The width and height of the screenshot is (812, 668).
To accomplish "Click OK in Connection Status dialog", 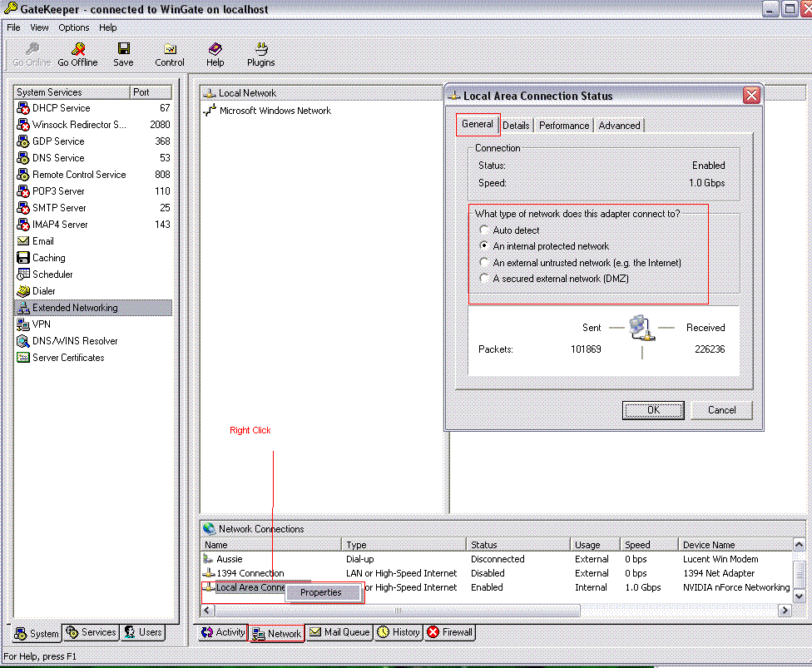I will pos(653,410).
